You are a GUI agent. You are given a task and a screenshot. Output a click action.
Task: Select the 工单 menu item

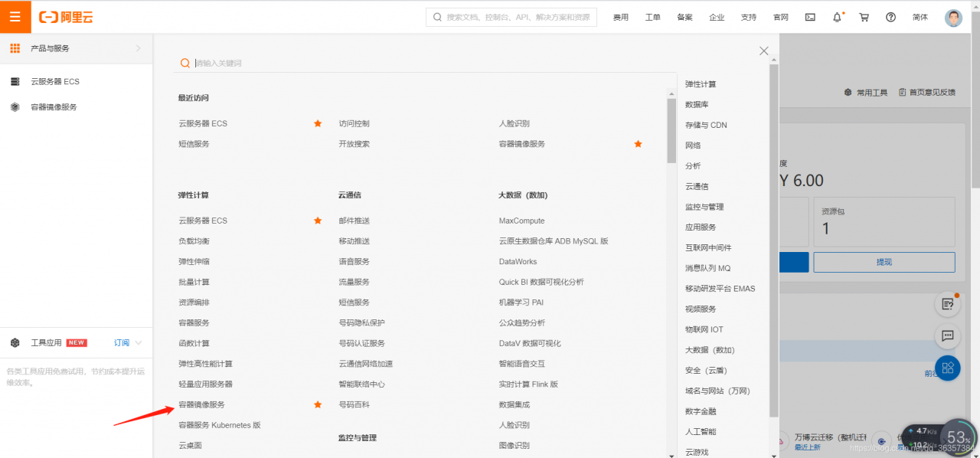point(653,16)
